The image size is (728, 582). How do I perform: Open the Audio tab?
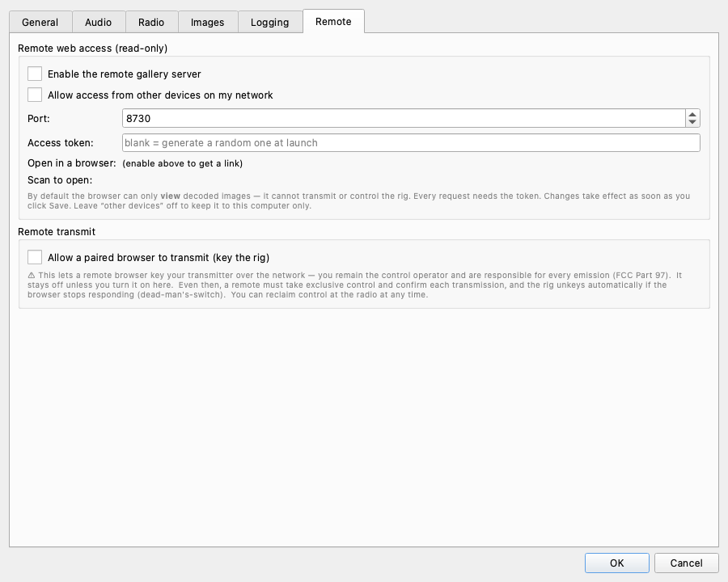click(99, 23)
